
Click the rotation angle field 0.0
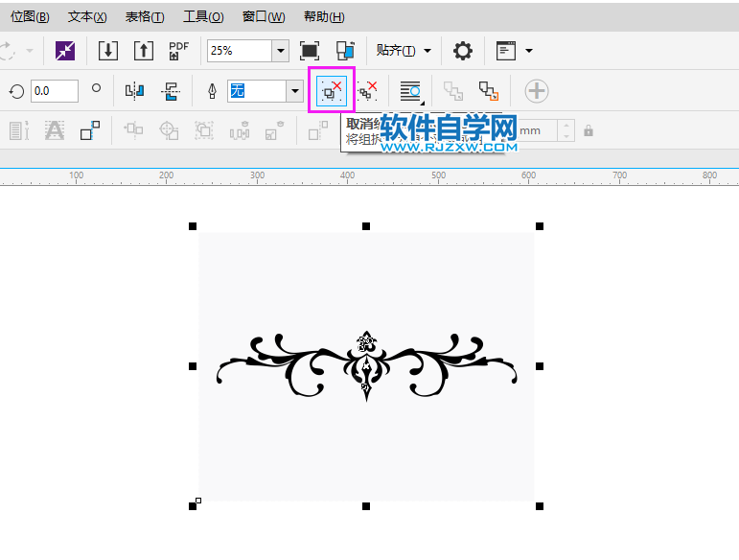(x=55, y=91)
